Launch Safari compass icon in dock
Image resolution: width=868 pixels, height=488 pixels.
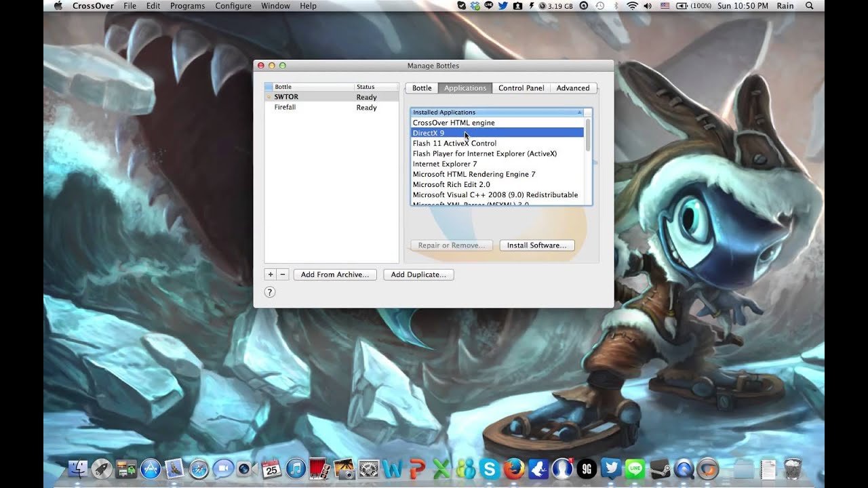199,468
